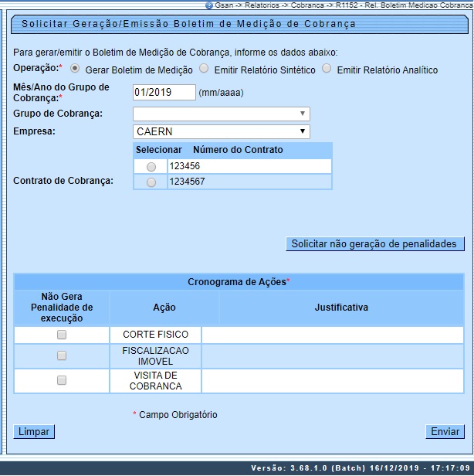Open the Grupo de Cobrança dropdown

tap(221, 114)
